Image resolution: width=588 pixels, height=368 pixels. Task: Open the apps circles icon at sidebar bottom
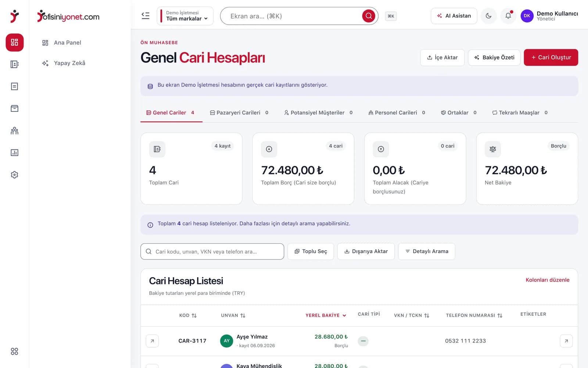pyautogui.click(x=15, y=351)
